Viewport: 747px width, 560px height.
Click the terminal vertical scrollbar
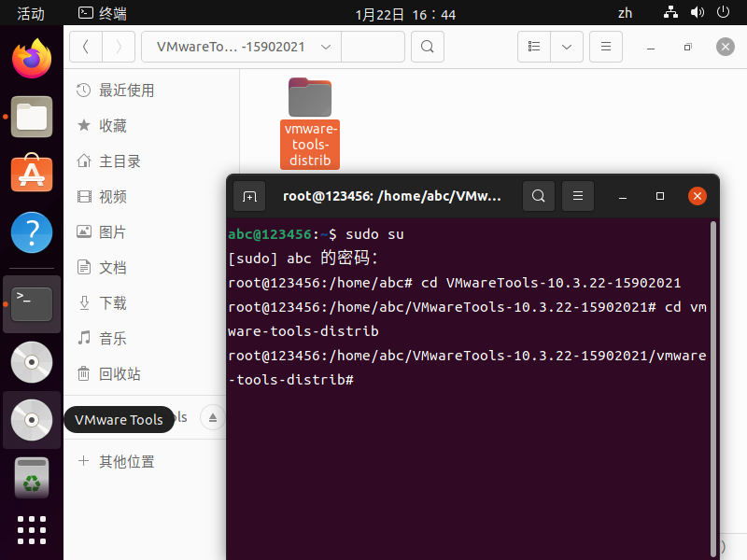713,388
